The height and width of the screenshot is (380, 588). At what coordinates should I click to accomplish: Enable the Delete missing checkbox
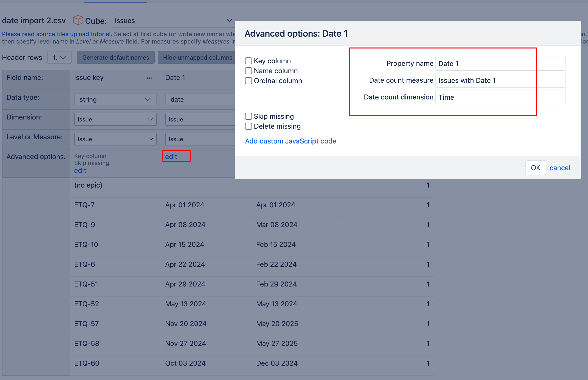(x=249, y=126)
